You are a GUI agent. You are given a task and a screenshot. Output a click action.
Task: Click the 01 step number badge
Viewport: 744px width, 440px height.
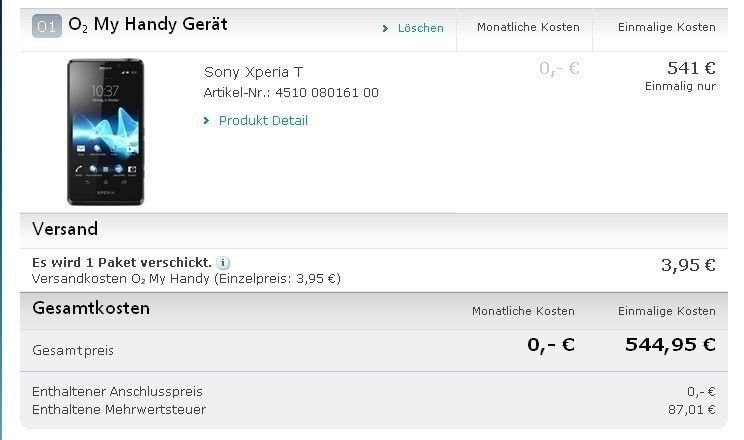click(x=46, y=26)
